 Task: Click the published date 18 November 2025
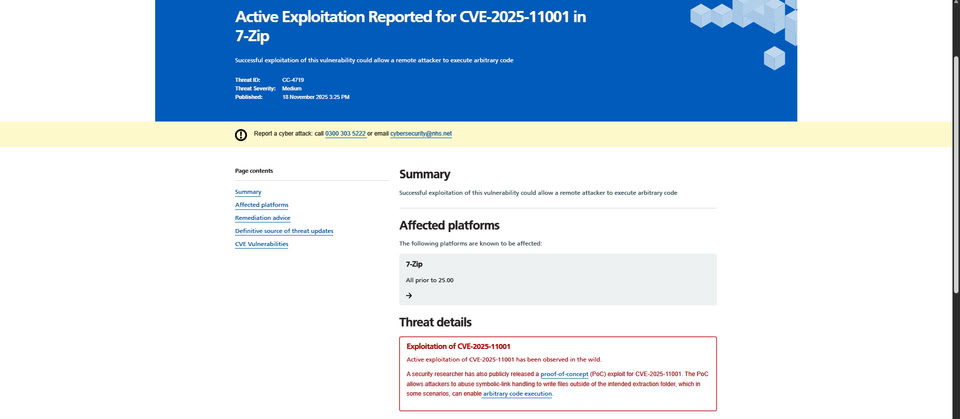[x=316, y=97]
